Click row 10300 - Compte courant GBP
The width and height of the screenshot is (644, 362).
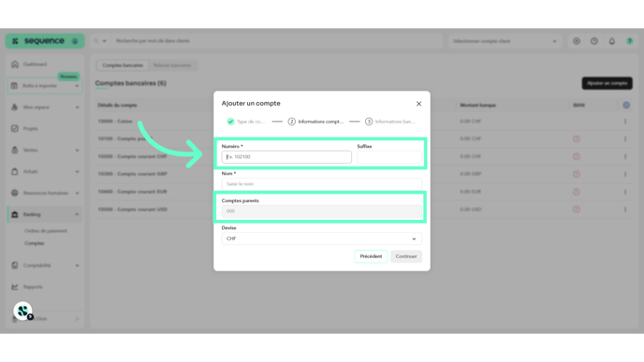click(132, 174)
